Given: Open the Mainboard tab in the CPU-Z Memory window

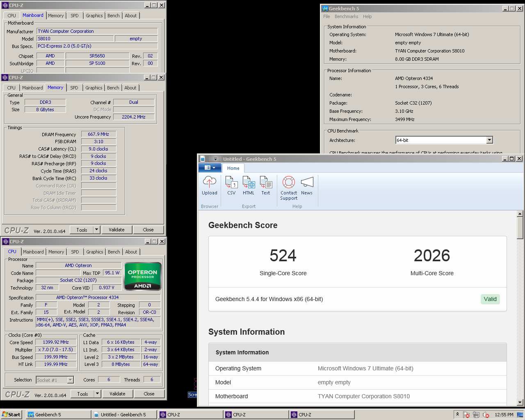Looking at the screenshot, I should [x=32, y=88].
